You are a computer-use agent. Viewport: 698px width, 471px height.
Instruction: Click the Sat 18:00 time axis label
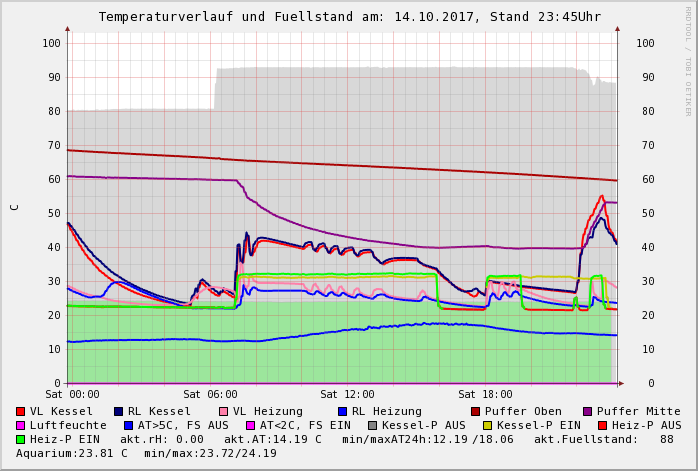point(485,395)
